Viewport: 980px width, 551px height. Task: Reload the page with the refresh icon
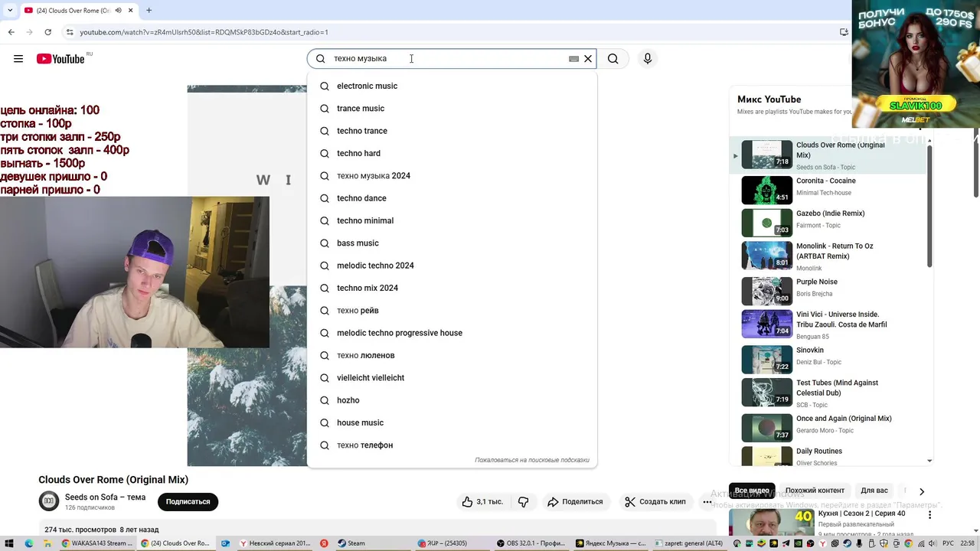[47, 32]
